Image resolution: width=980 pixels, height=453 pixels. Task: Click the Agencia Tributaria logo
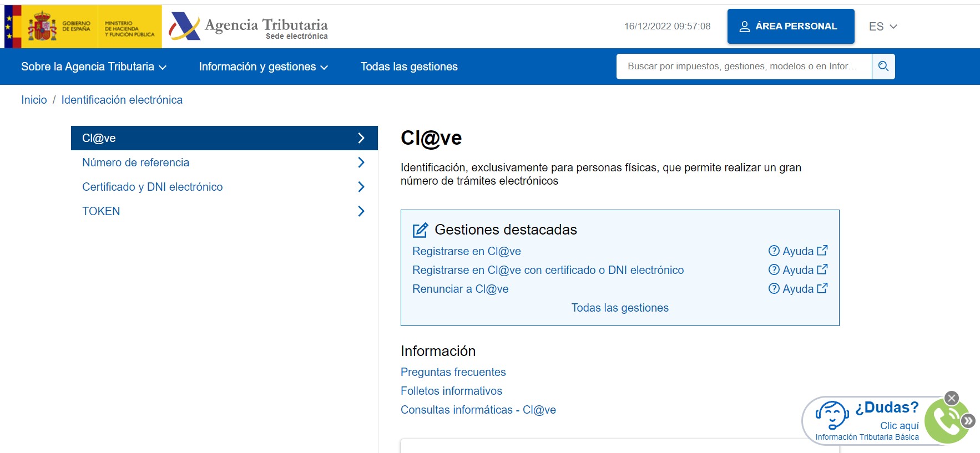[248, 27]
